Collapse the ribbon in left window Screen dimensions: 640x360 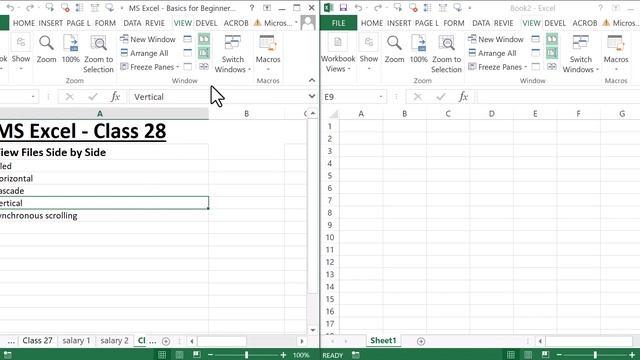pos(312,80)
